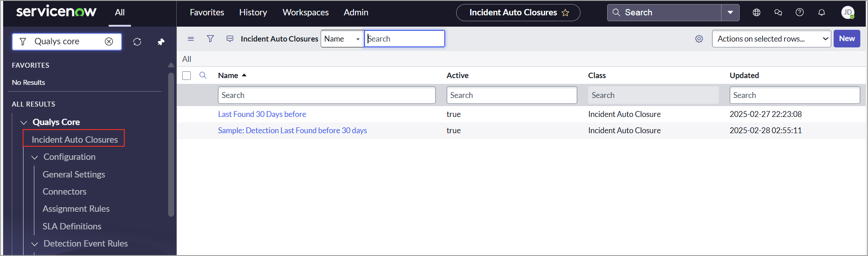Image resolution: width=868 pixels, height=256 pixels.
Task: Open the notifications bell
Action: 821,13
